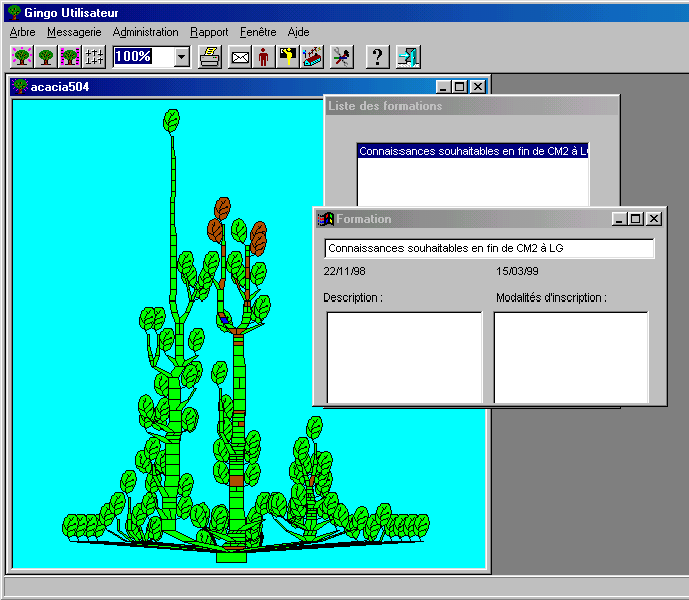Click the grid layout toolbar icon
689x600 pixels.
pos(94,57)
